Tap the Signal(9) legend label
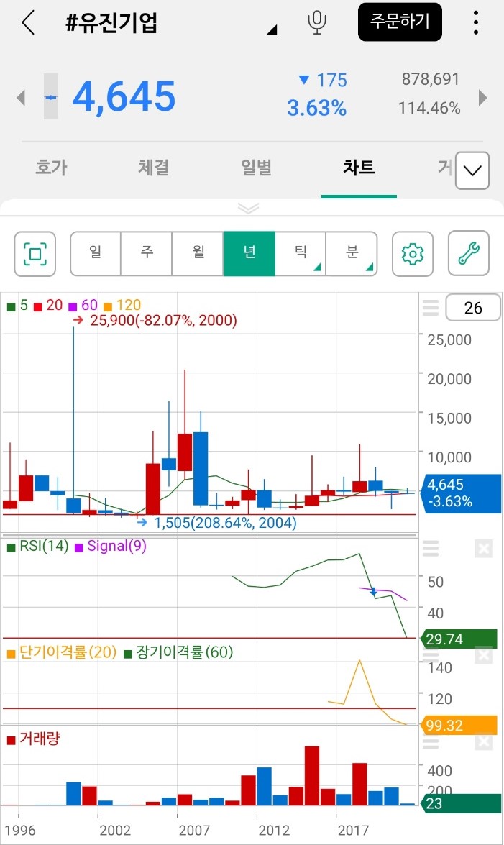Image resolution: width=504 pixels, height=845 pixels. pyautogui.click(x=111, y=547)
